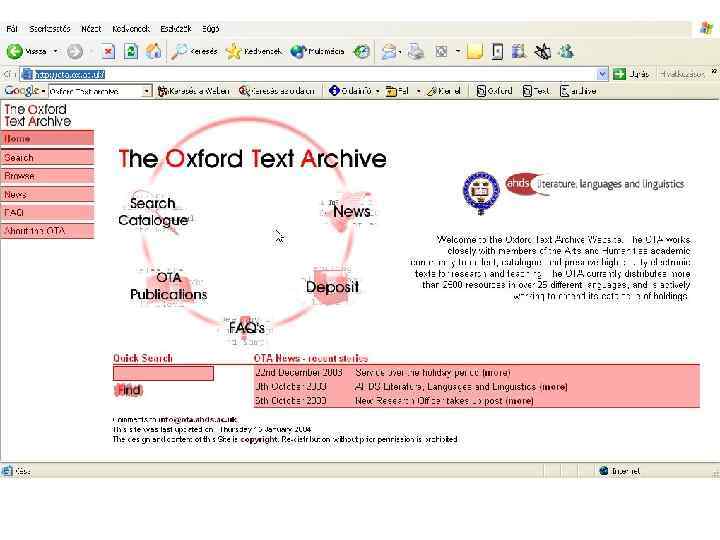Select Search in the left navigation
720x540 pixels.
[48, 158]
